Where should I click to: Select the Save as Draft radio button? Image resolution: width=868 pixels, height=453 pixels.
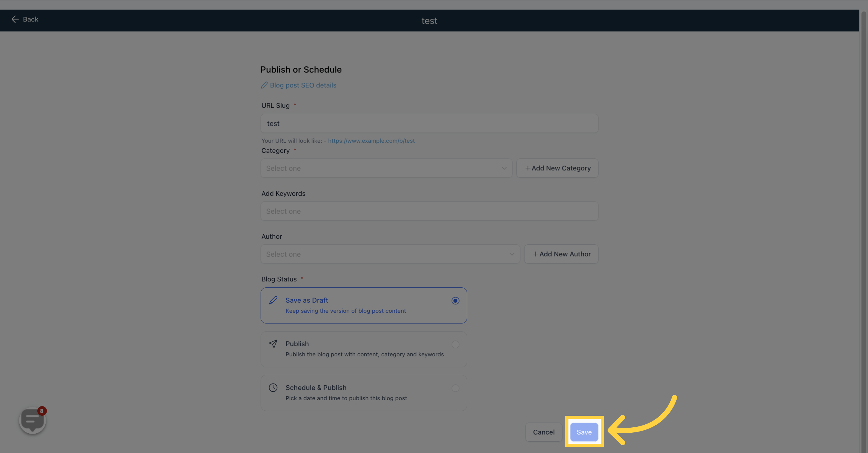tap(455, 301)
